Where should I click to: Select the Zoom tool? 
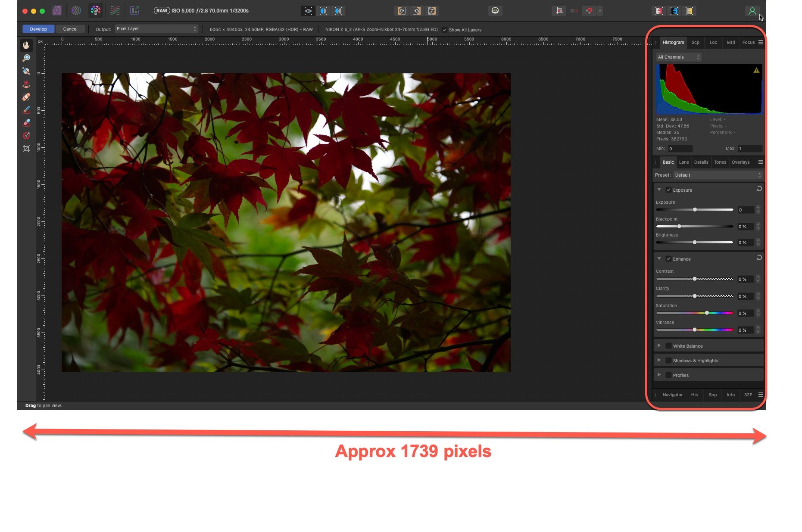(26, 58)
